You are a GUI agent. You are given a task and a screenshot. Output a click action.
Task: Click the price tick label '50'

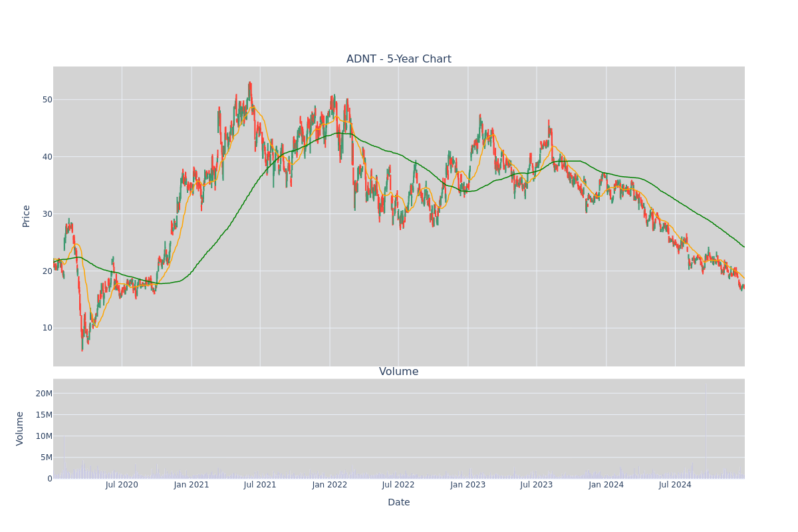pos(47,100)
